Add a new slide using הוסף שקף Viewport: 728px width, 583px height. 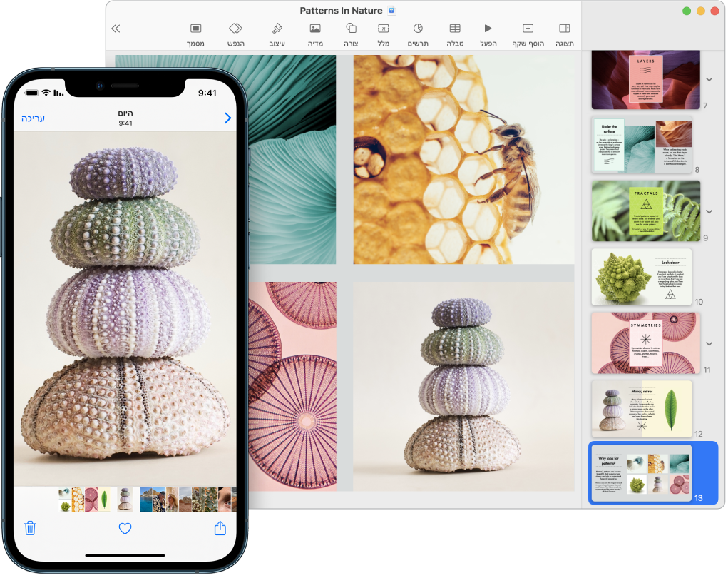(528, 29)
